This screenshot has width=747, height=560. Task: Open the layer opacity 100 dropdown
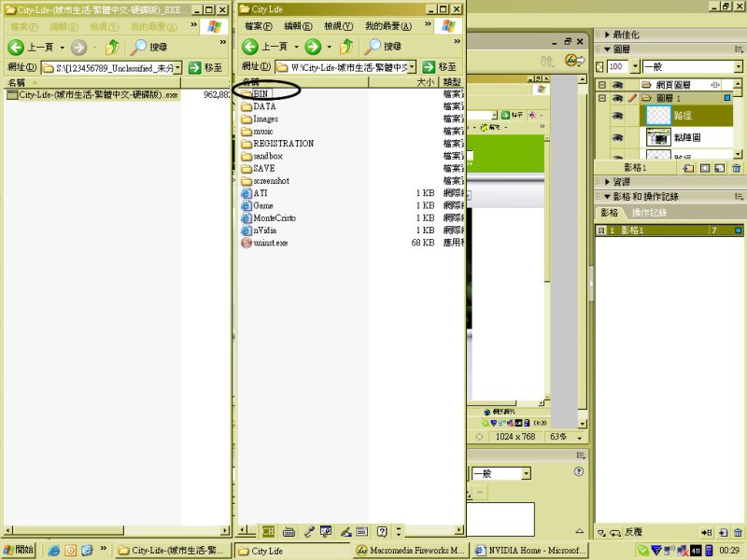coord(635,66)
